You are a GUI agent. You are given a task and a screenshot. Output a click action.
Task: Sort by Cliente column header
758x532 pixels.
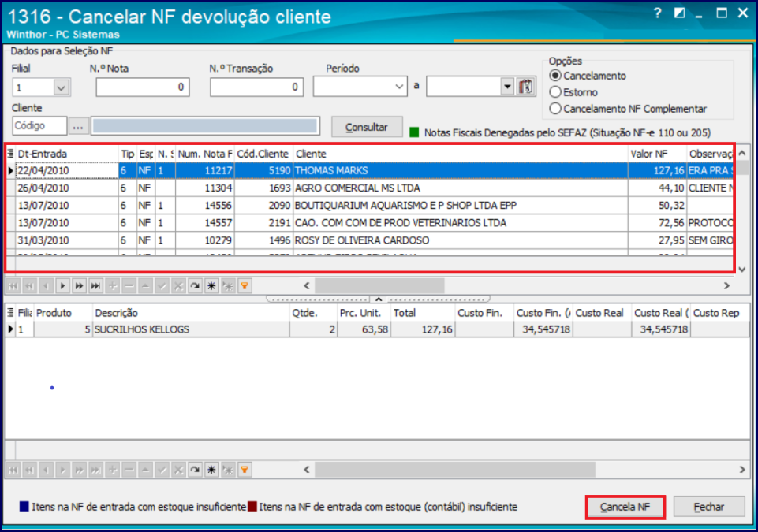pyautogui.click(x=461, y=154)
